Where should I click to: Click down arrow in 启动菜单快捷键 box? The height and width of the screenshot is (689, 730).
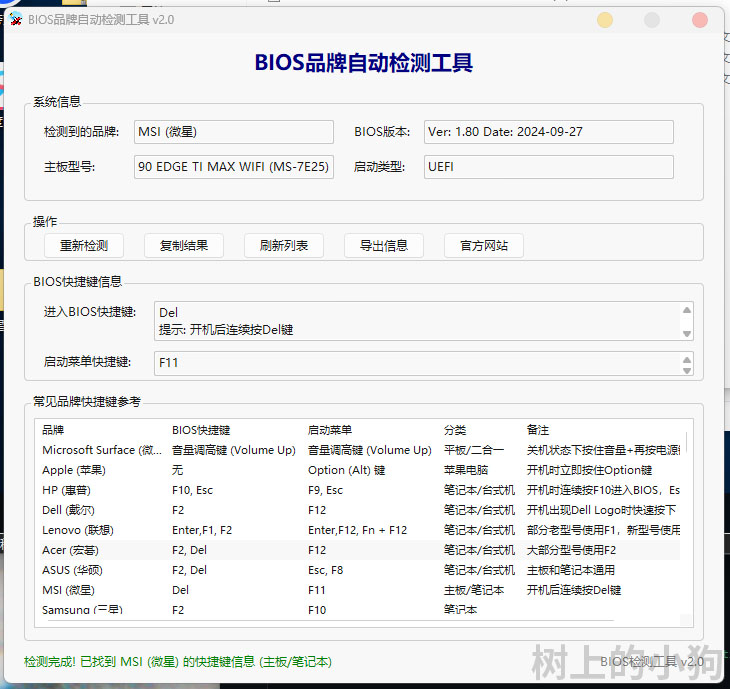coord(687,370)
